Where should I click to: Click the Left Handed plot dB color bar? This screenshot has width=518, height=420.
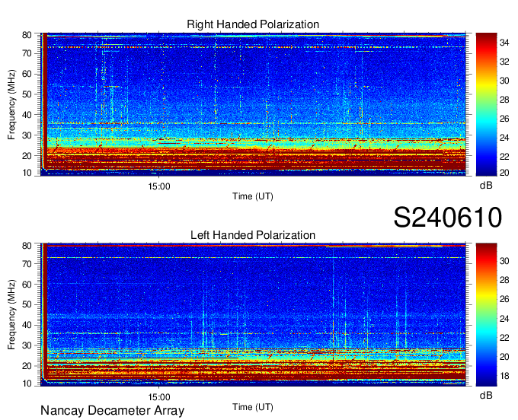pyautogui.click(x=486, y=315)
